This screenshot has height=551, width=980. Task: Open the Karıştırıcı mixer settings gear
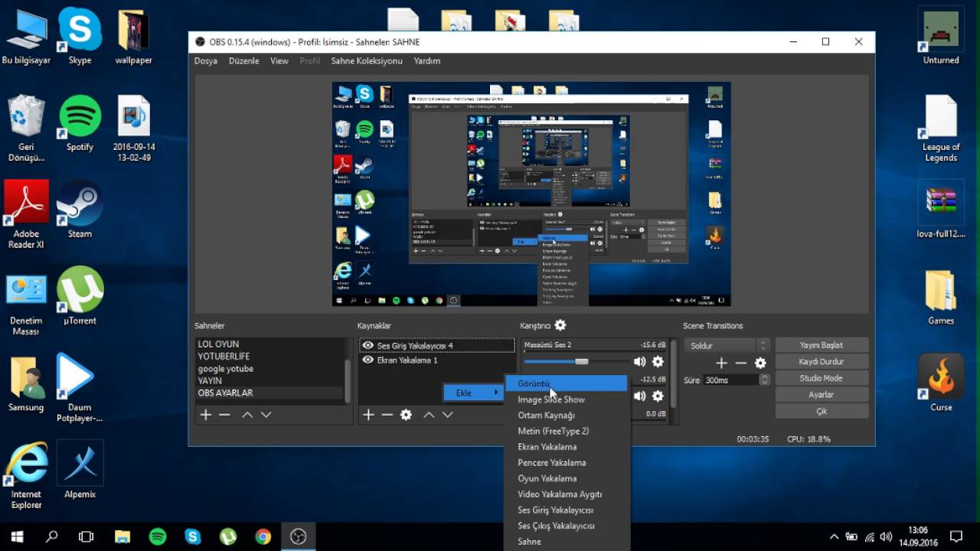(x=560, y=325)
